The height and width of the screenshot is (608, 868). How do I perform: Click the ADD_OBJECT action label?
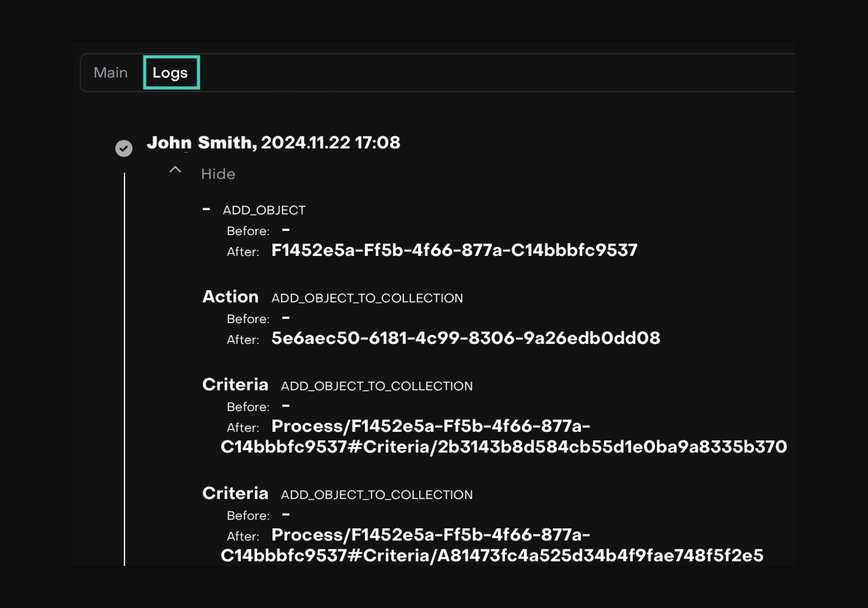point(264,210)
